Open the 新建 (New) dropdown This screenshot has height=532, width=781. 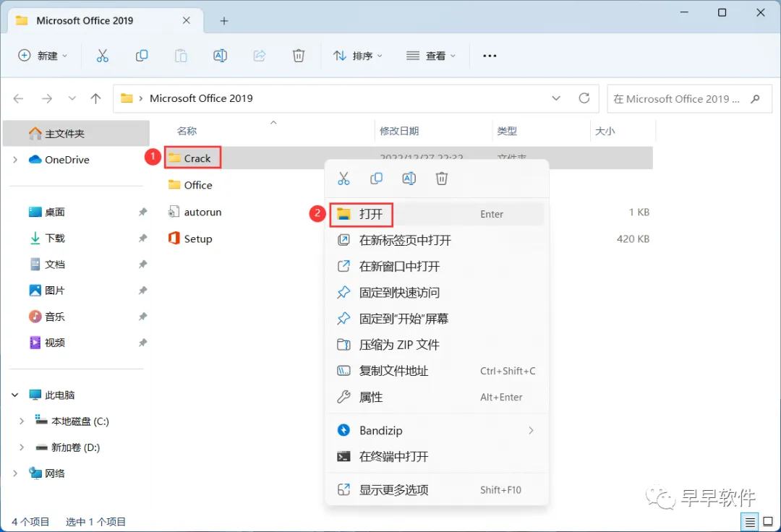click(x=43, y=56)
